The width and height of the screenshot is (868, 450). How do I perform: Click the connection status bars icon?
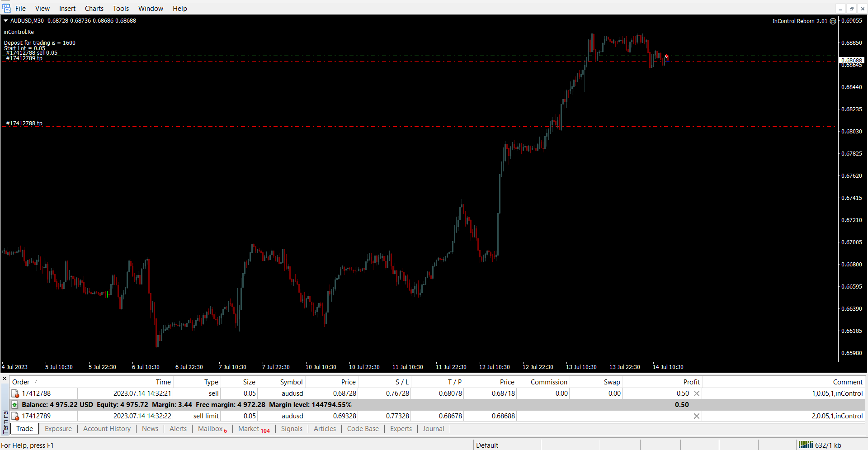(805, 445)
